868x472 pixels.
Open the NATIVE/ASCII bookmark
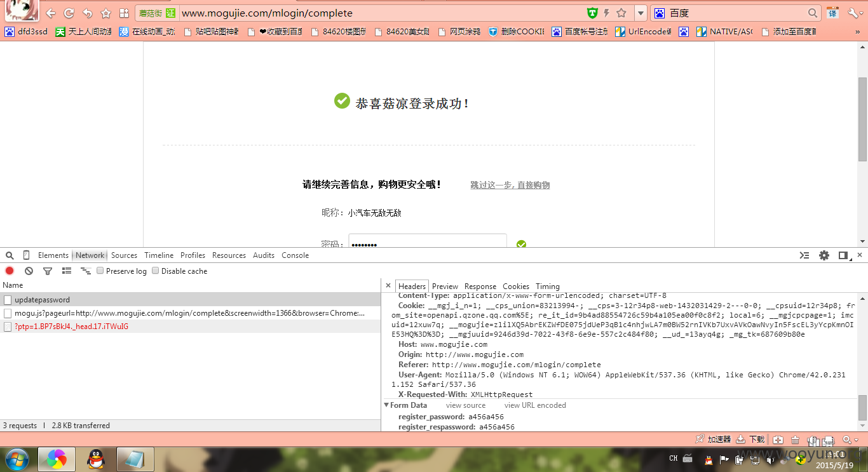[724, 31]
